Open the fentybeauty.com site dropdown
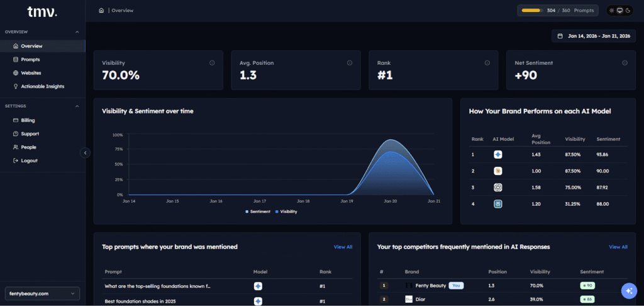The width and height of the screenshot is (644, 306). pyautogui.click(x=42, y=293)
